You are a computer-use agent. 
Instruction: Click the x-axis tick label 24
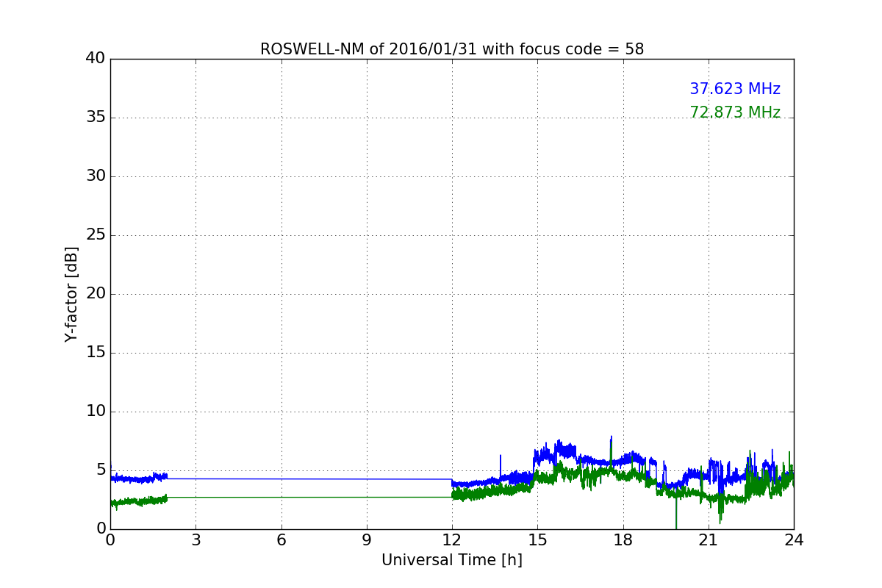794,540
